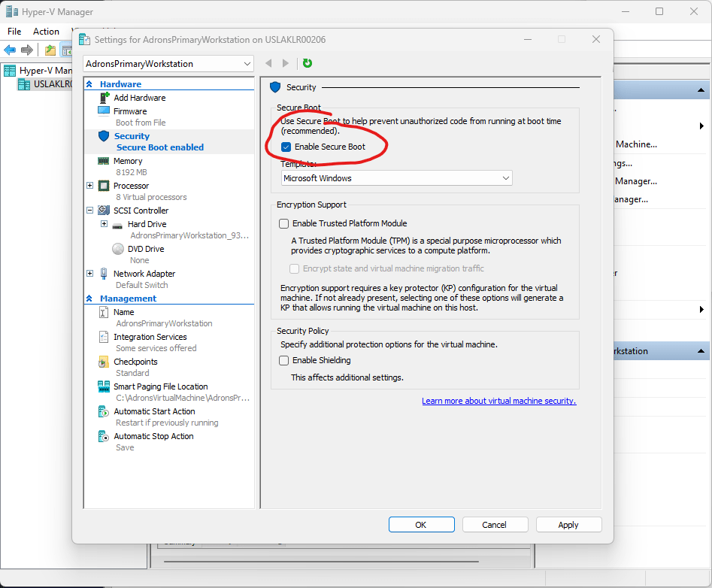Click the previous arrow beside VM selector

pos(269,63)
